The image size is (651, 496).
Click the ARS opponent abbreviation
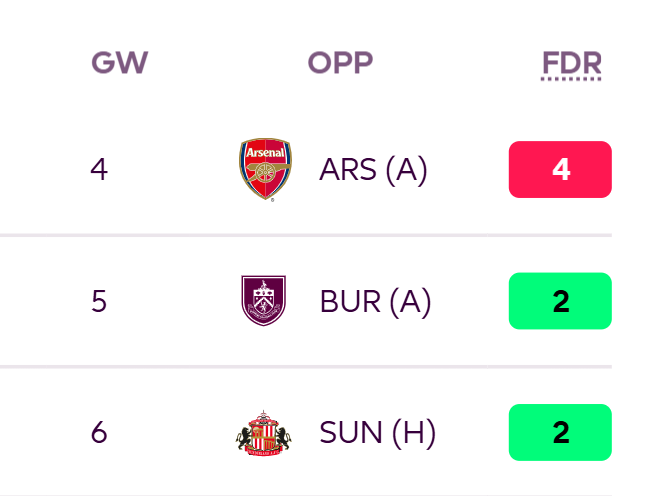(x=345, y=171)
